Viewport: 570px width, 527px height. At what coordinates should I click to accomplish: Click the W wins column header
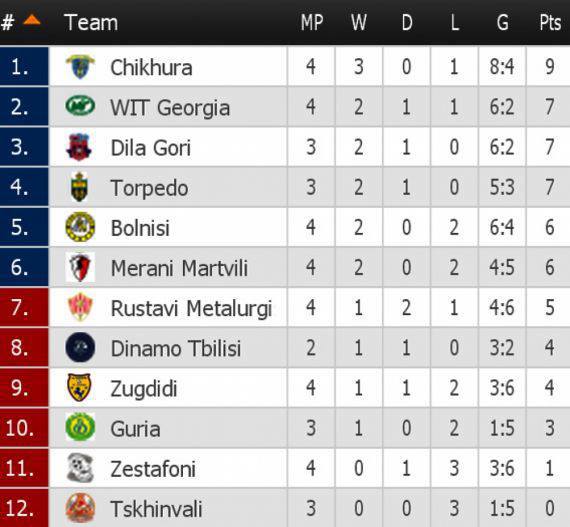point(359,23)
